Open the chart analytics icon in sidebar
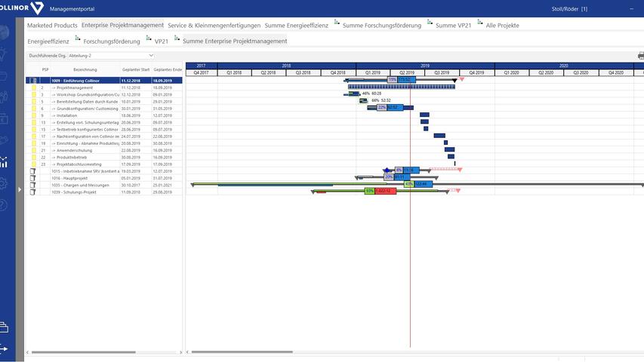The height and width of the screenshot is (362, 644). tap(4, 161)
